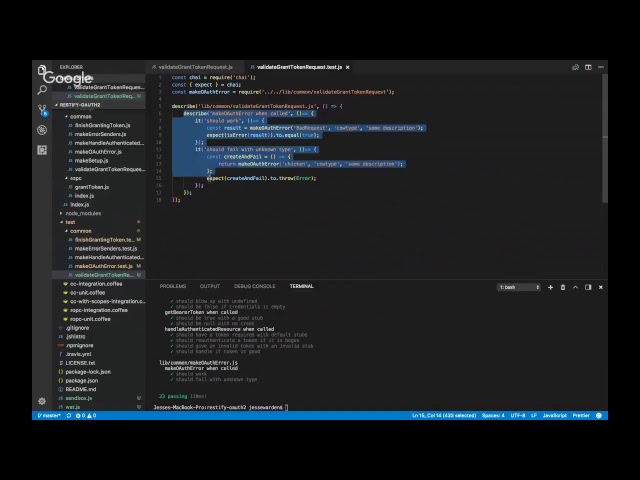Viewport: 640px width, 480px height.
Task: Collapse the RESTIFY-OAUTH2 folder section
Action: 80,105
